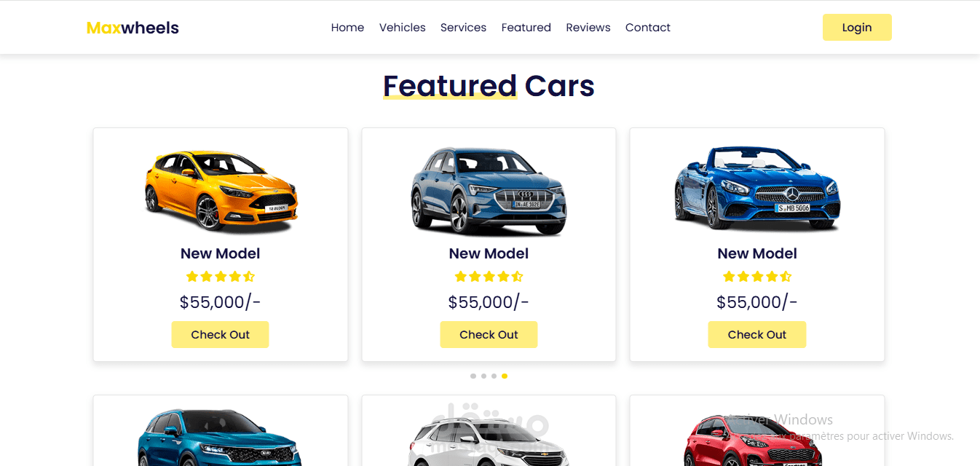
Task: Check Out the blue Audi SUV
Action: (x=489, y=335)
